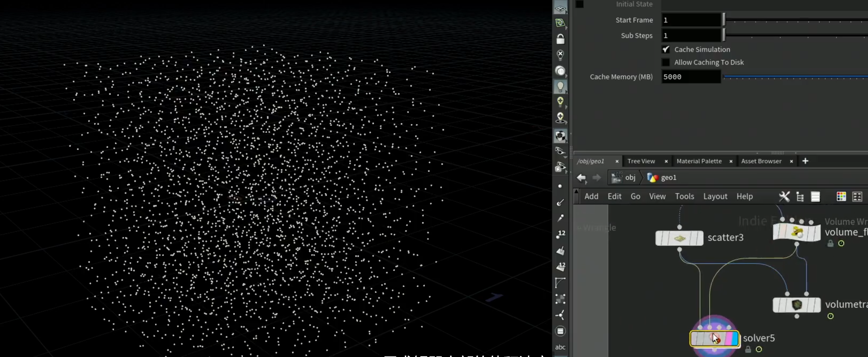Image resolution: width=868 pixels, height=357 pixels.
Task: Click the abc display option icon
Action: pyautogui.click(x=560, y=347)
